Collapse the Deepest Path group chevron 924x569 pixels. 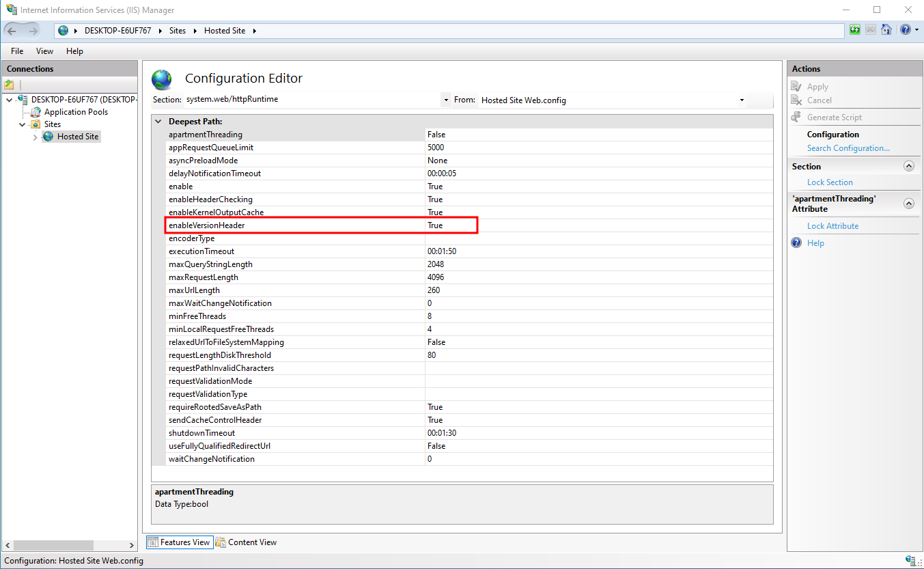[x=158, y=120]
